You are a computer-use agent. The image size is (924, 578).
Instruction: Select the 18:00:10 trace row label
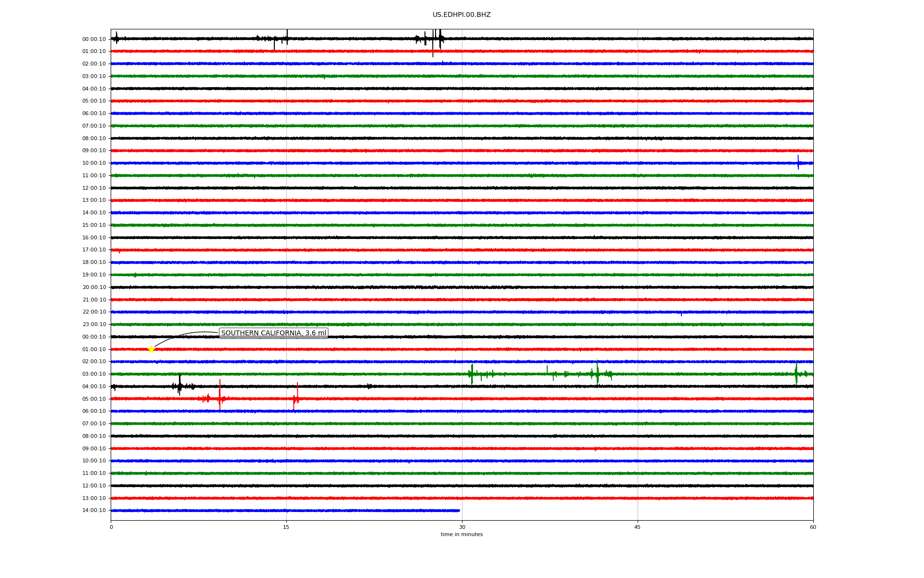coord(94,263)
